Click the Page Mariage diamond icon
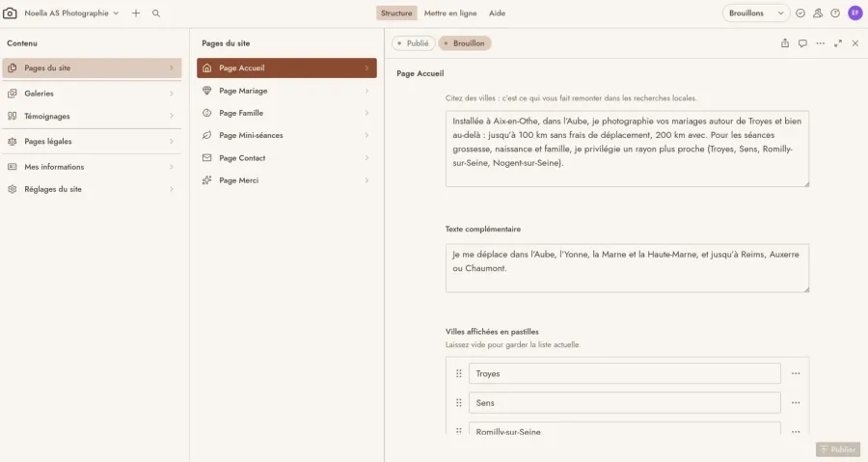The width and height of the screenshot is (868, 462). pyautogui.click(x=207, y=91)
